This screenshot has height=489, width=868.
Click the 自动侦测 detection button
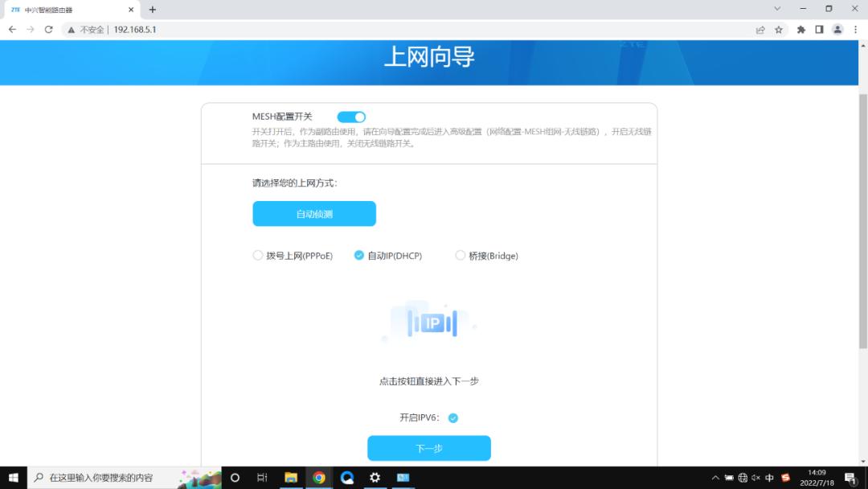[x=313, y=213]
